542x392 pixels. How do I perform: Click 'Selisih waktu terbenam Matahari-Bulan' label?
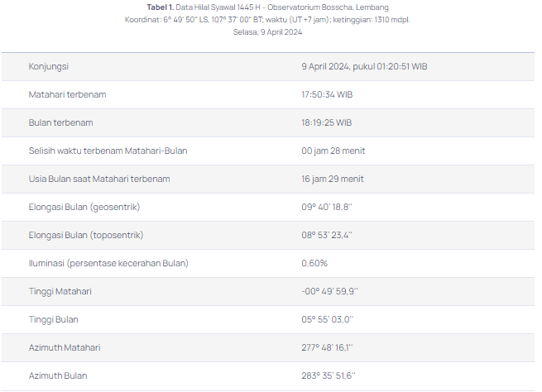point(108,151)
